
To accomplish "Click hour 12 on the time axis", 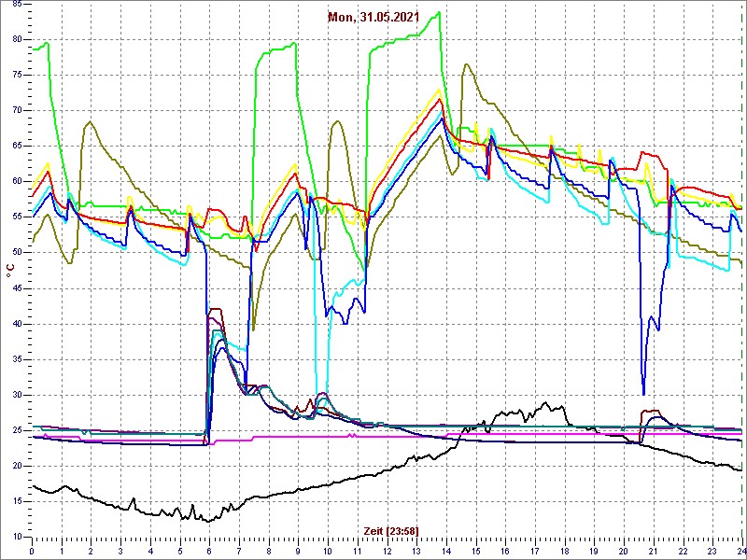I will (x=387, y=550).
